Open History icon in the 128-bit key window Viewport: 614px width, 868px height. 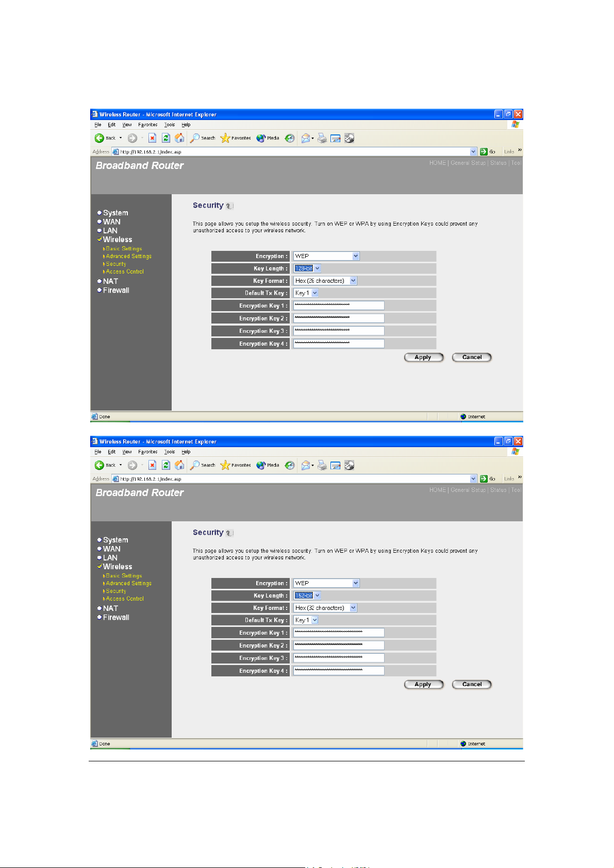290,138
